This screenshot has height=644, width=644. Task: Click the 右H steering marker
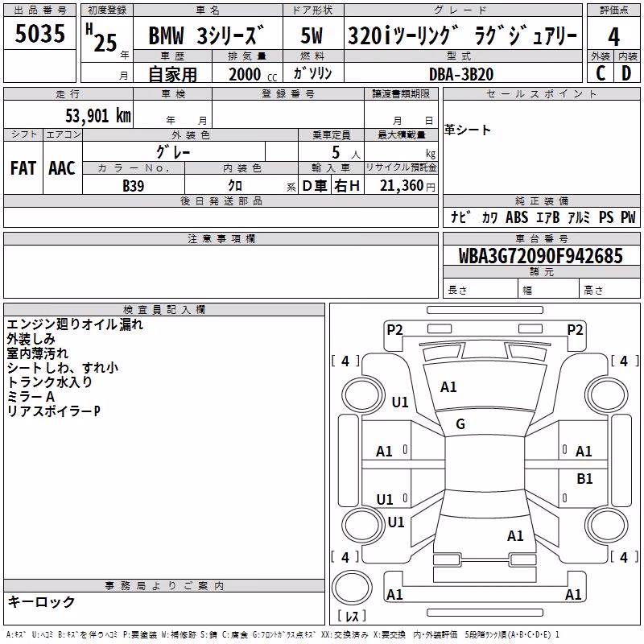click(347, 186)
